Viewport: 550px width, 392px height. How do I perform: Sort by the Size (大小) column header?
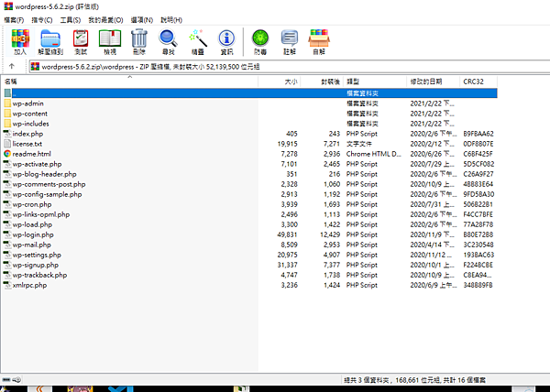tap(280, 82)
